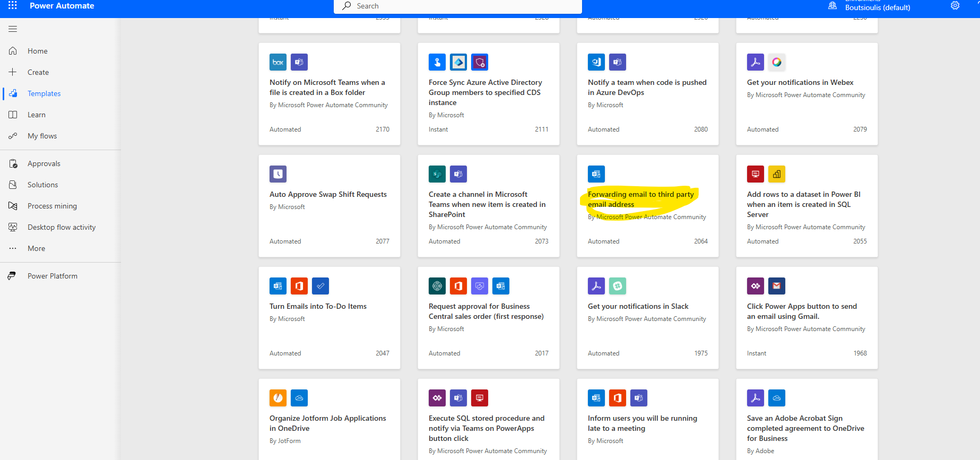Click the Outlook icon on Forwarding email card
This screenshot has height=460, width=980.
pyautogui.click(x=596, y=174)
